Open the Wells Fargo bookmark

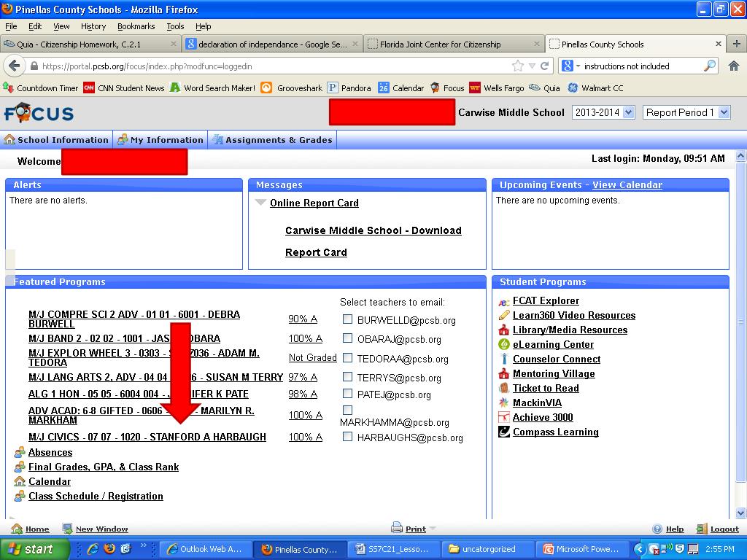pos(497,87)
